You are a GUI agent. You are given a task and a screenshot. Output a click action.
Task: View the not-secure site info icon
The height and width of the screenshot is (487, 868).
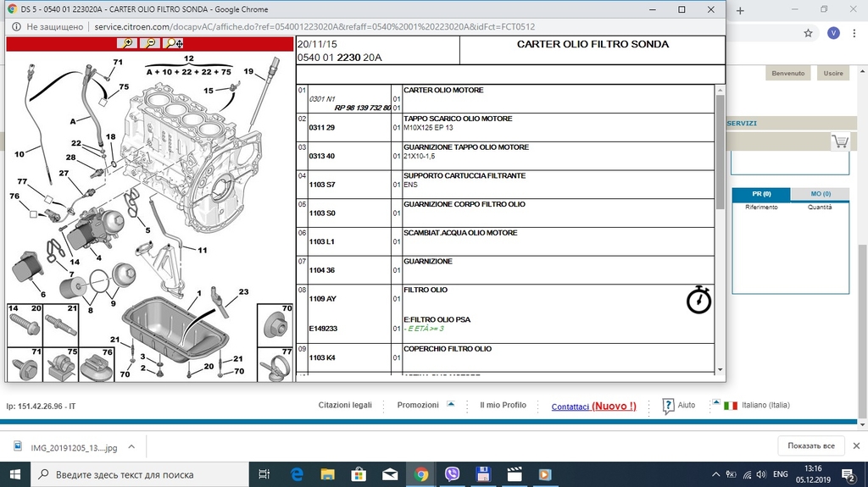point(16,26)
